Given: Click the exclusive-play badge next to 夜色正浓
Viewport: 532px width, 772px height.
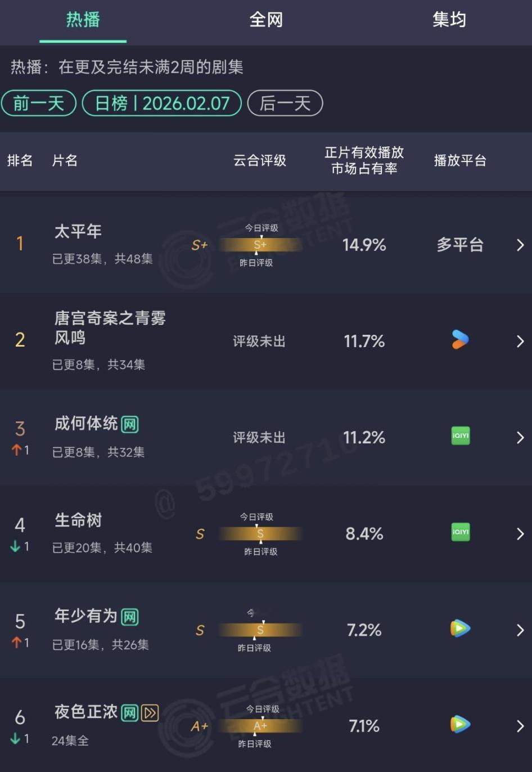Looking at the screenshot, I should click(148, 712).
